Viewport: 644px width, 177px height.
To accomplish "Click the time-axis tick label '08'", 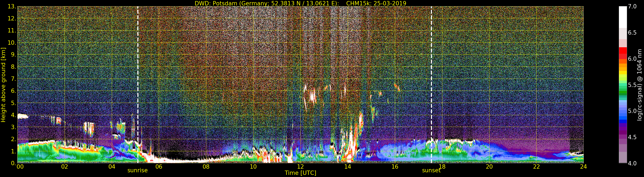I will [206, 166].
